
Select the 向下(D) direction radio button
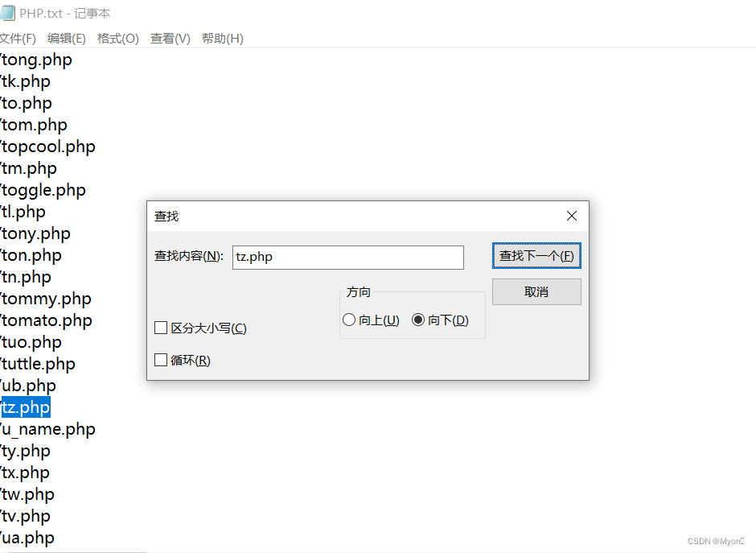tap(418, 320)
